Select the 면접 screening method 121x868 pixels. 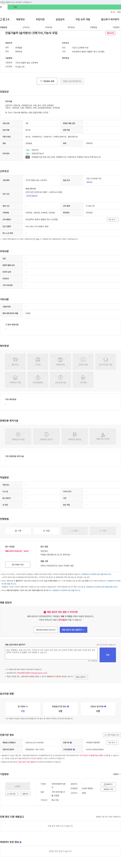click(47, 531)
